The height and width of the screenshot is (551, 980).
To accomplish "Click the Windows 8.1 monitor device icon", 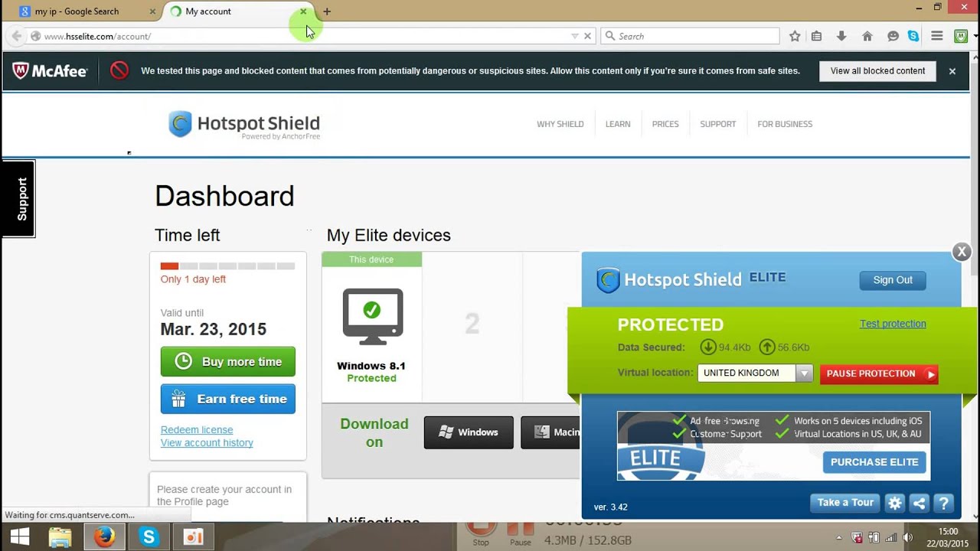I will click(372, 316).
